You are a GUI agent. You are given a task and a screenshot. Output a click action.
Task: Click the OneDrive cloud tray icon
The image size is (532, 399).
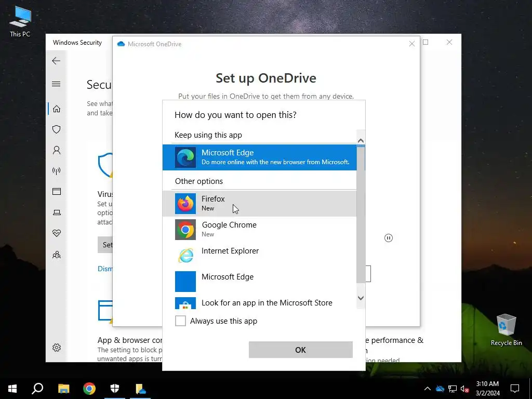coord(440,389)
